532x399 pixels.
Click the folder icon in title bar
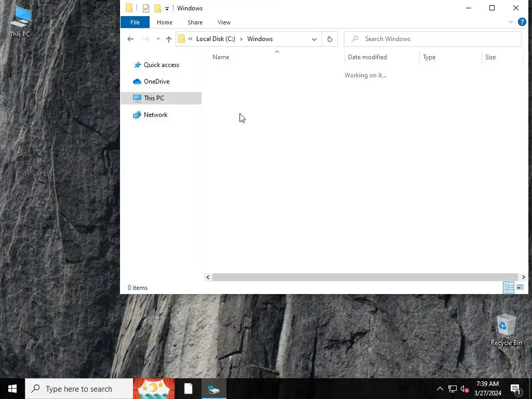point(129,8)
